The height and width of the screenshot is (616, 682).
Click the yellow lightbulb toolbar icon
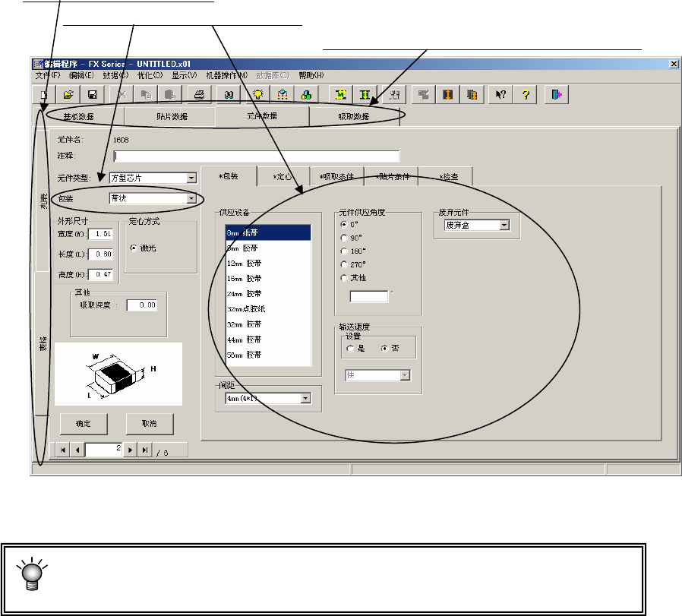(x=258, y=94)
